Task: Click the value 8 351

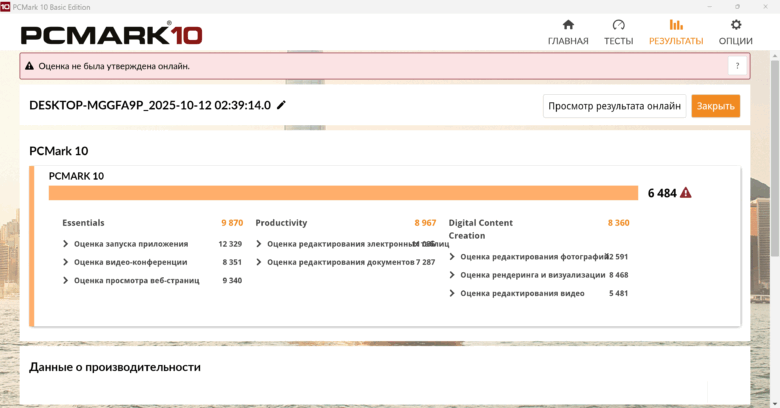Action: [x=232, y=262]
